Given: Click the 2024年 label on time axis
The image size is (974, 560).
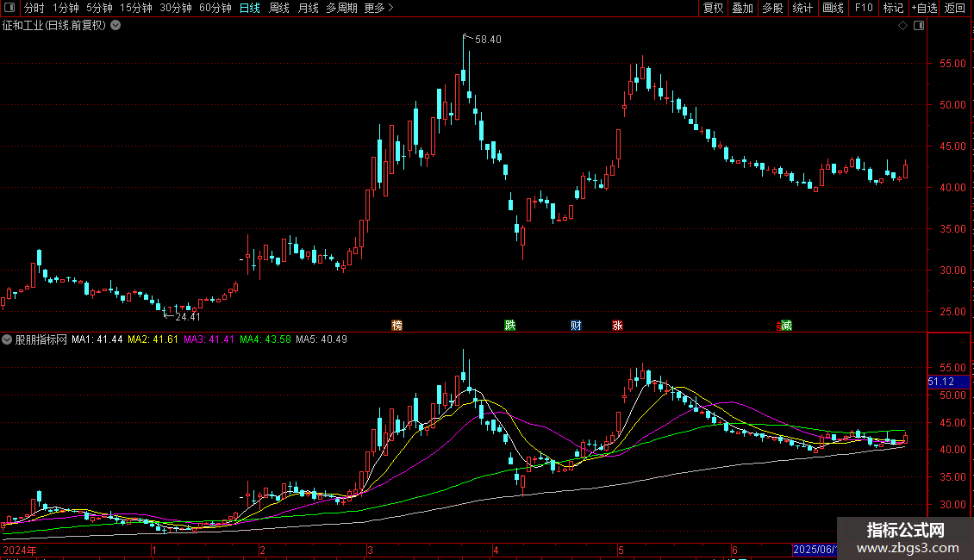Looking at the screenshot, I should [19, 550].
